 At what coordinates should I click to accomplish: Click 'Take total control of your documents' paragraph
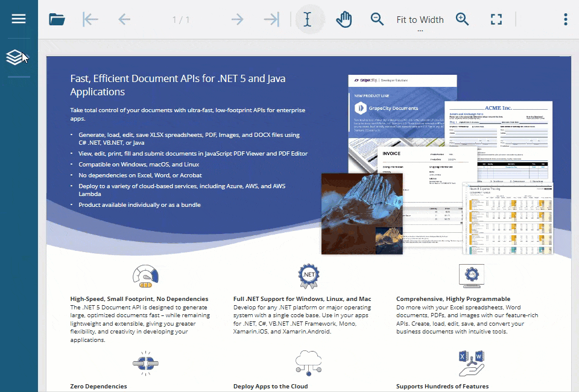188,114
